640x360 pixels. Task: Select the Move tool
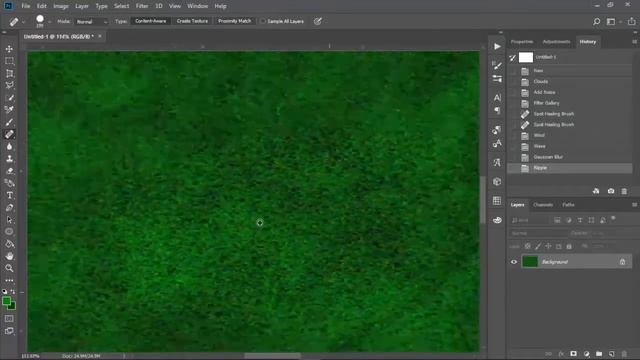pyautogui.click(x=9, y=49)
